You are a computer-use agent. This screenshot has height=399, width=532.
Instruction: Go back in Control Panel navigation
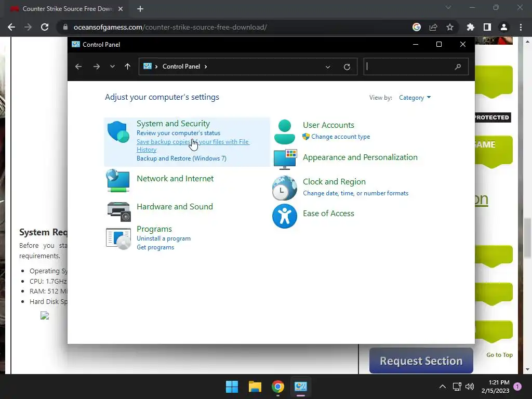pyautogui.click(x=78, y=66)
